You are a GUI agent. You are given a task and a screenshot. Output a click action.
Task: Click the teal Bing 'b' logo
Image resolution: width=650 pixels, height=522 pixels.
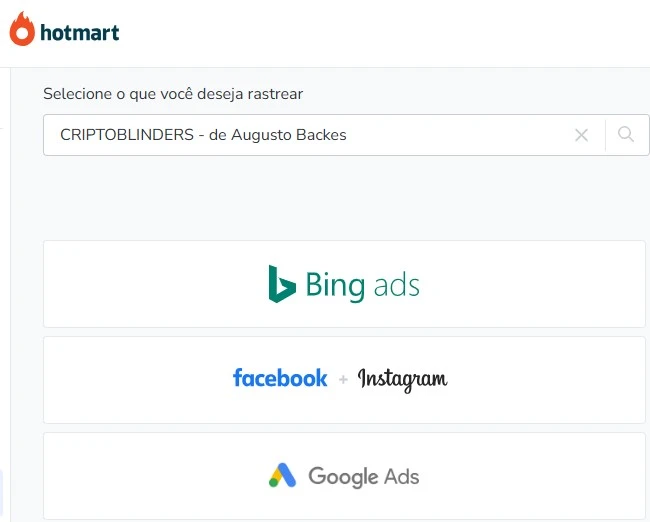click(282, 284)
